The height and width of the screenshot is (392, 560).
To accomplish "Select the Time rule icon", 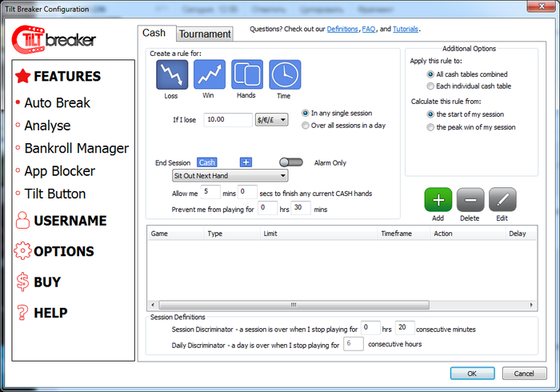I will click(x=285, y=74).
